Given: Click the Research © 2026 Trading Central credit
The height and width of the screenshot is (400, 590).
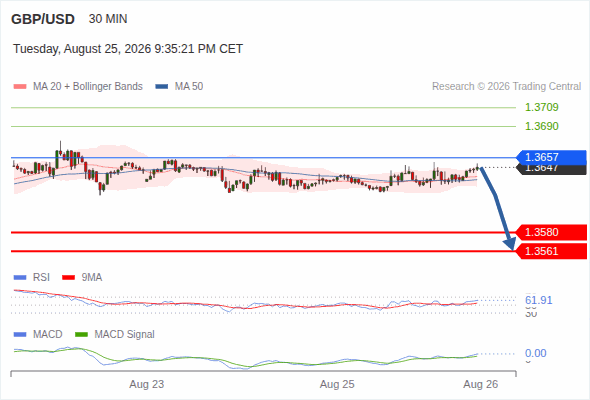Looking at the screenshot, I should pos(506,87).
